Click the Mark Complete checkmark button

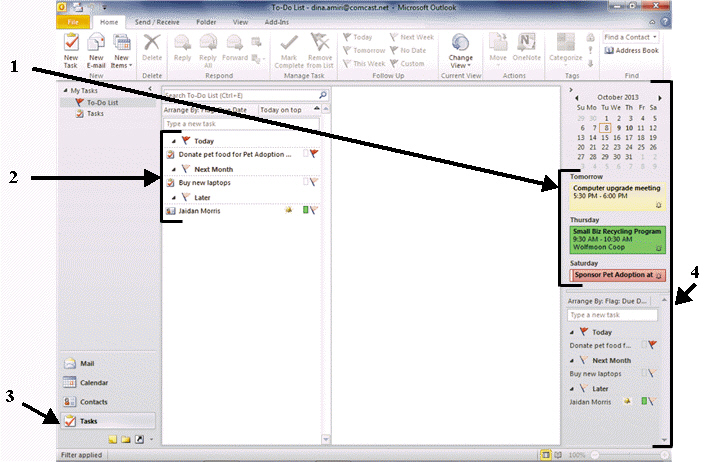click(x=289, y=51)
